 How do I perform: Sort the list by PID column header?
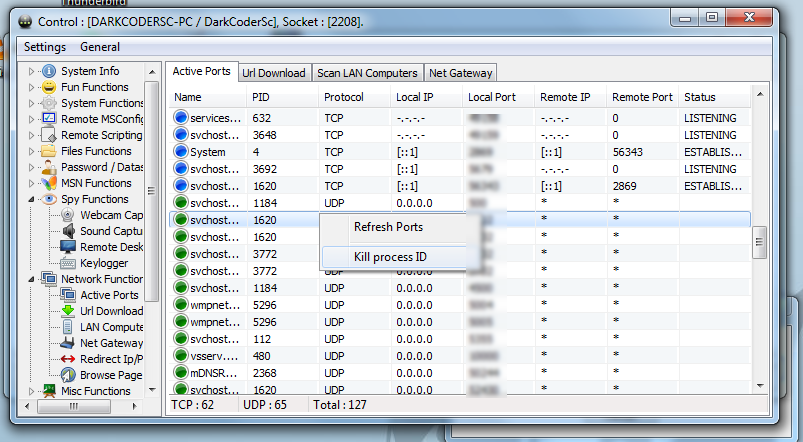coord(261,97)
